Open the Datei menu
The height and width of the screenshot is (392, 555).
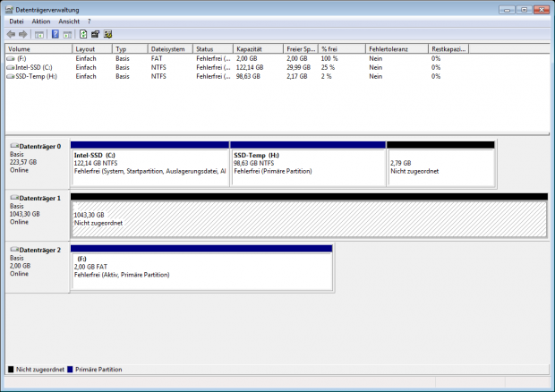[16, 21]
